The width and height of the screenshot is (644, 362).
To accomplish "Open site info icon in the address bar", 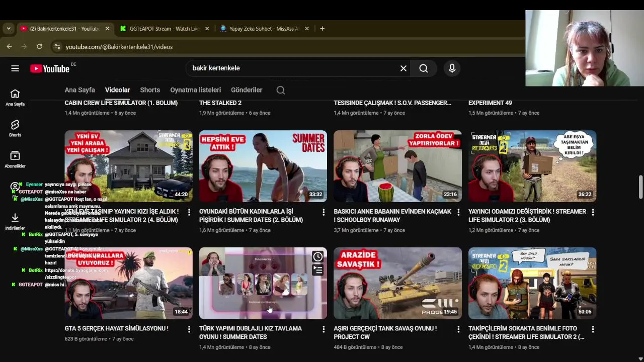I will [x=57, y=47].
